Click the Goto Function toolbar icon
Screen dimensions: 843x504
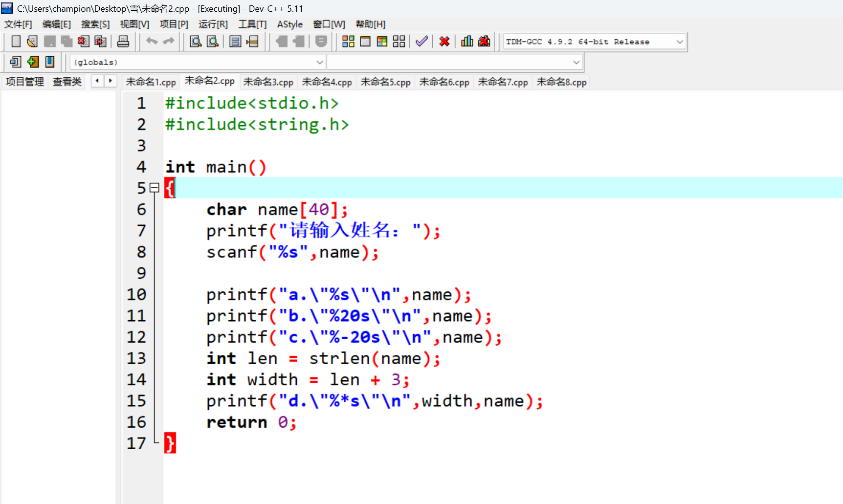point(235,42)
